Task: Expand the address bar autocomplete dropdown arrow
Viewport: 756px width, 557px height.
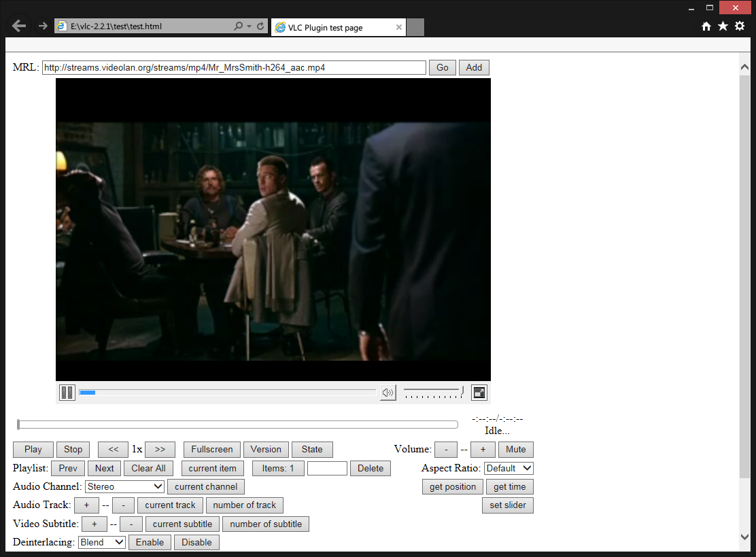Action: point(250,26)
